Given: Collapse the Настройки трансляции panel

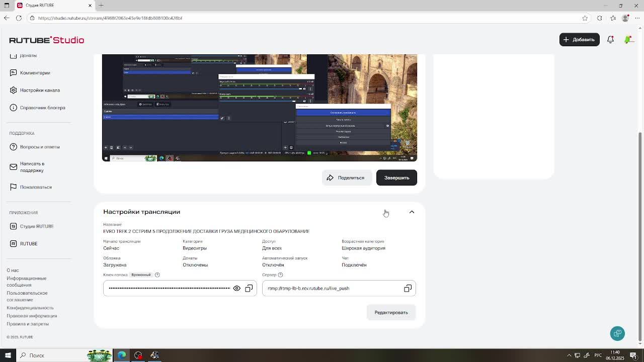Looking at the screenshot, I should tap(412, 212).
